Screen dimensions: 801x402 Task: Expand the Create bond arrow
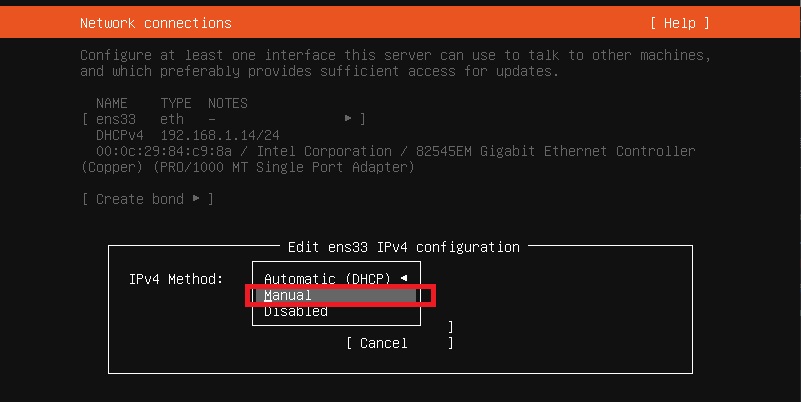[196, 198]
